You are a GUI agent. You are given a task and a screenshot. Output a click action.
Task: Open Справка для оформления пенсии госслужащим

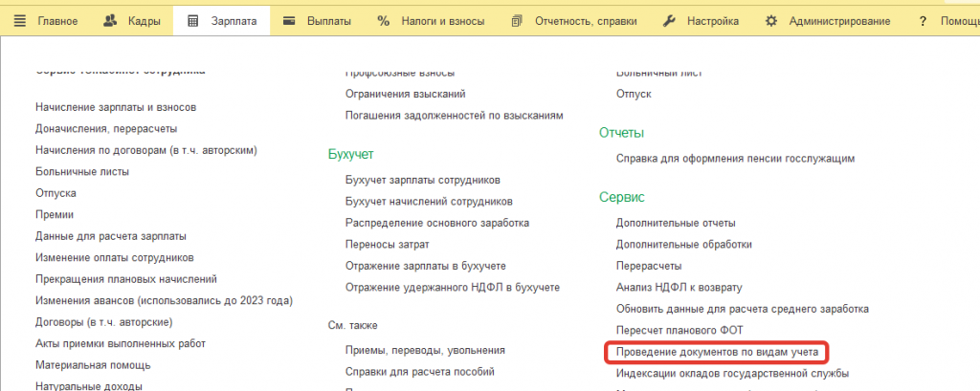click(x=735, y=159)
